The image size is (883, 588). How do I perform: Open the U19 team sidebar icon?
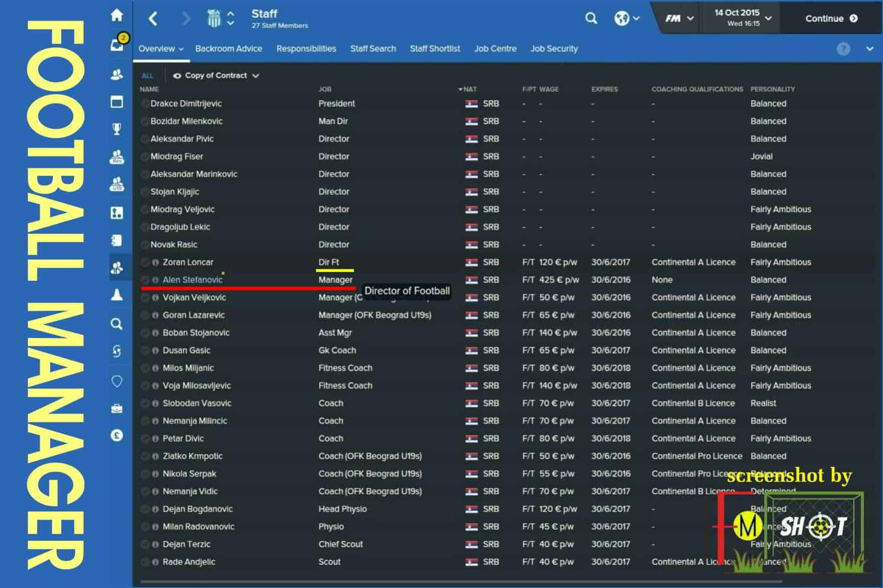(117, 184)
